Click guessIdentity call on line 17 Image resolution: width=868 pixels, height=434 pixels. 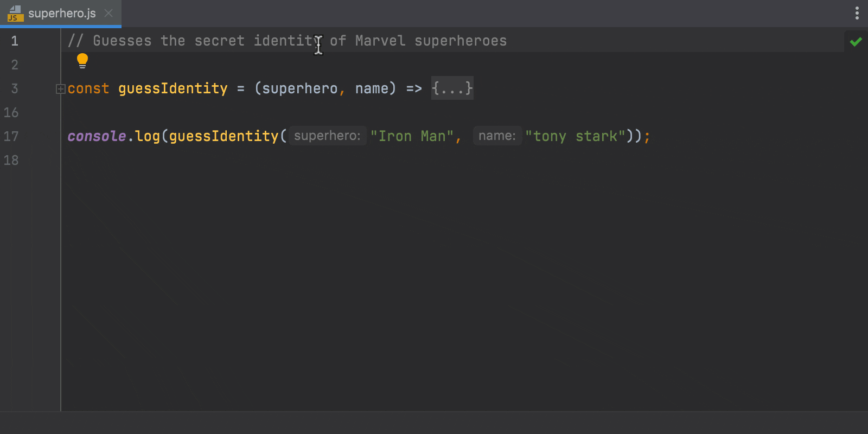(224, 136)
